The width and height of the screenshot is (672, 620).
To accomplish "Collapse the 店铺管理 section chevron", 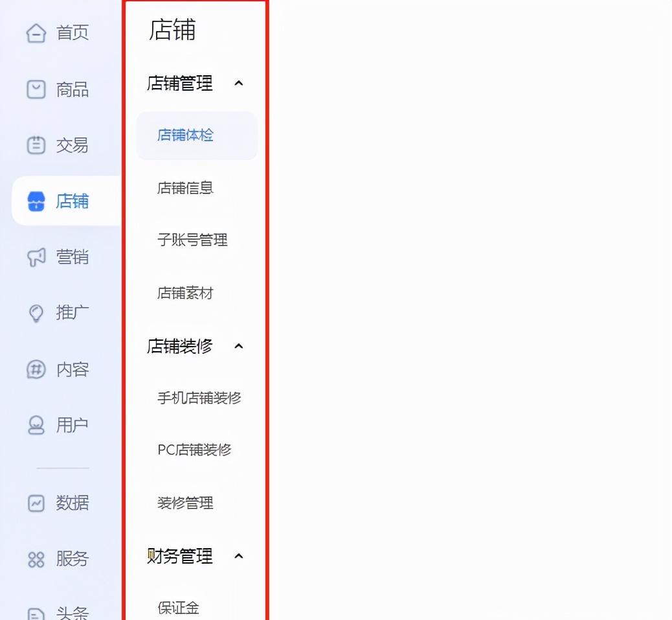I will pyautogui.click(x=239, y=83).
